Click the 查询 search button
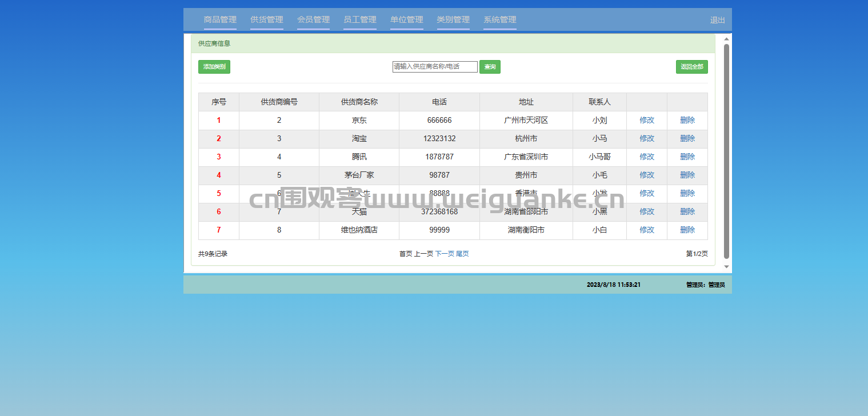The height and width of the screenshot is (416, 868). pyautogui.click(x=490, y=67)
